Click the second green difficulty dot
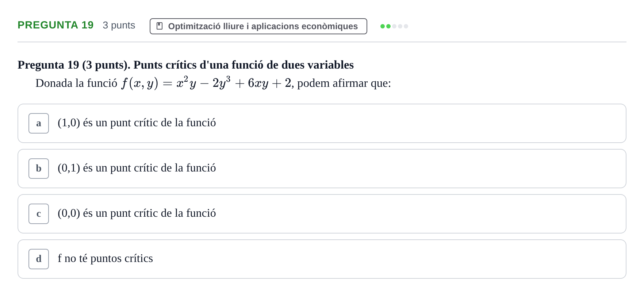 click(x=388, y=26)
